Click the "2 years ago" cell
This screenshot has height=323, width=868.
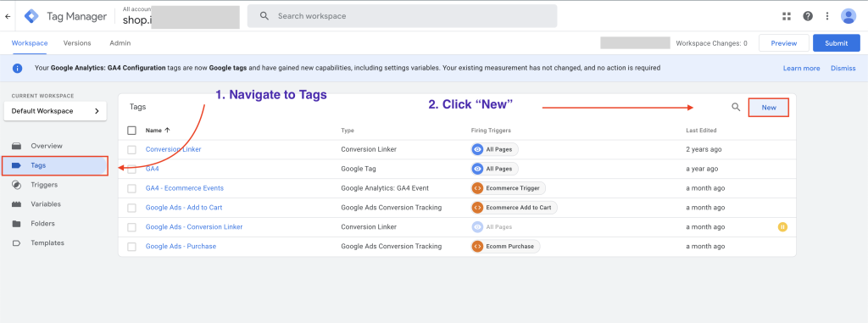(x=704, y=149)
